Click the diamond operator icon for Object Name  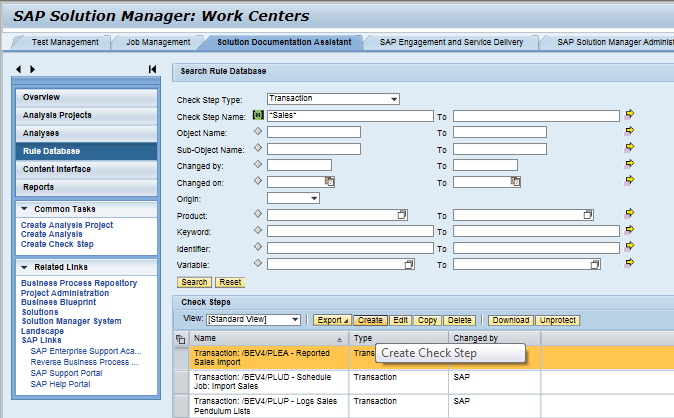click(x=258, y=131)
